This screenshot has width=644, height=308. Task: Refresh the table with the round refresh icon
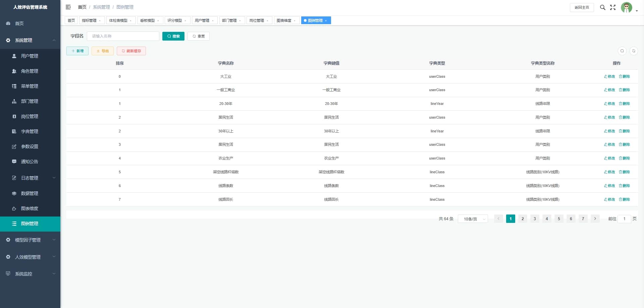click(x=634, y=51)
